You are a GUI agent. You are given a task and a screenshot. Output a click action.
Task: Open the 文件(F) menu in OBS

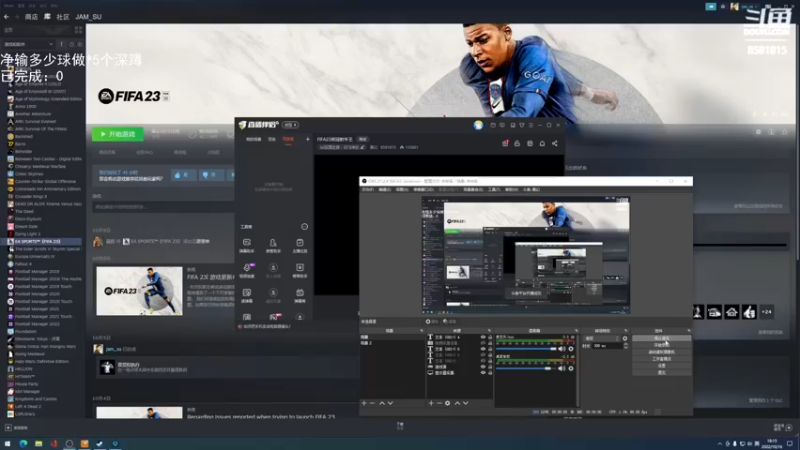tap(367, 189)
